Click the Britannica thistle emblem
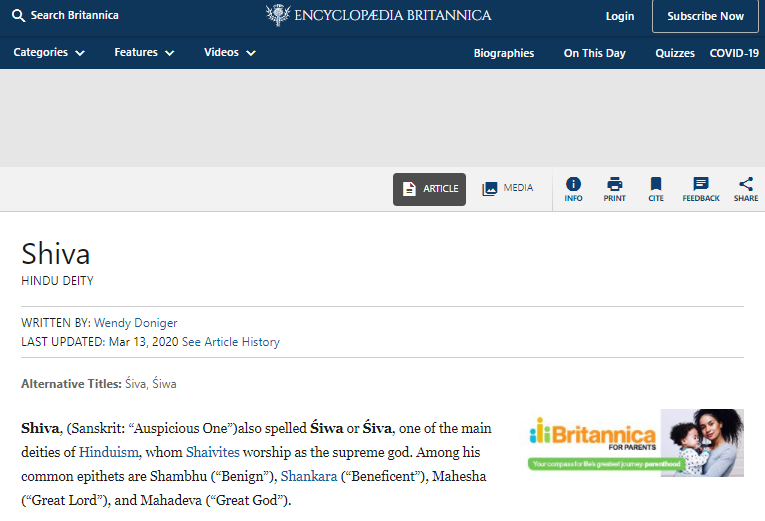765x521 pixels. (x=278, y=15)
